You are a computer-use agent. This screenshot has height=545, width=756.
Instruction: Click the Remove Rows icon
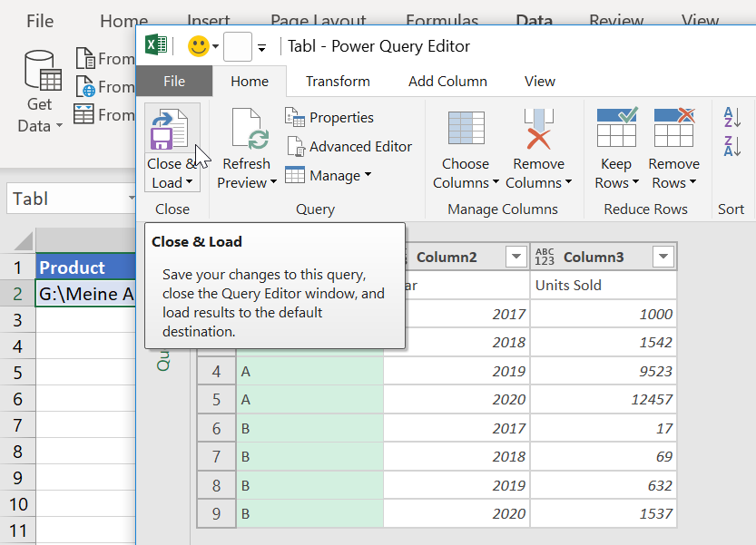click(673, 129)
